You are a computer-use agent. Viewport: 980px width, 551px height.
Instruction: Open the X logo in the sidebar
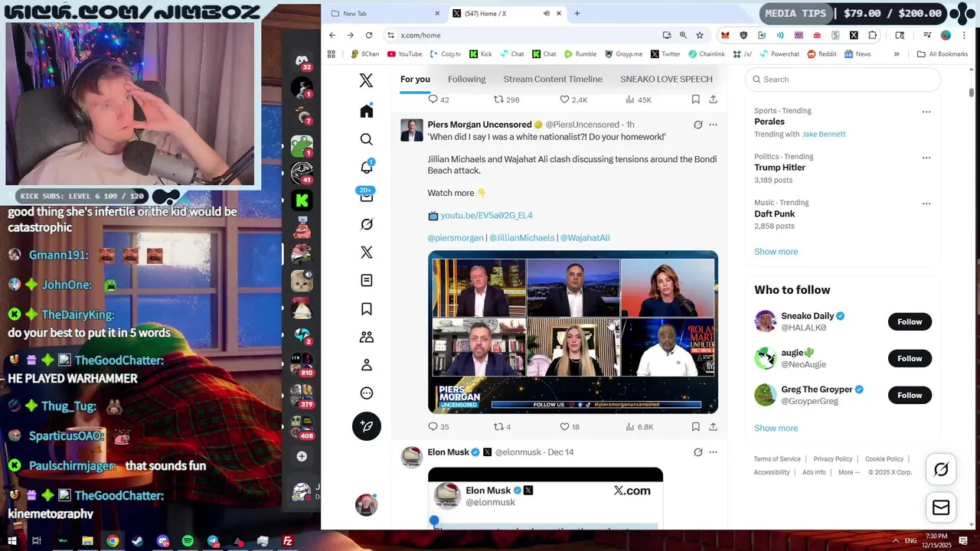point(366,80)
